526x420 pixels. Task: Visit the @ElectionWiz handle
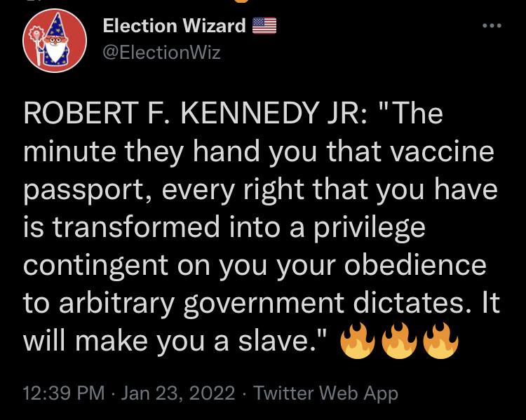[x=162, y=52]
